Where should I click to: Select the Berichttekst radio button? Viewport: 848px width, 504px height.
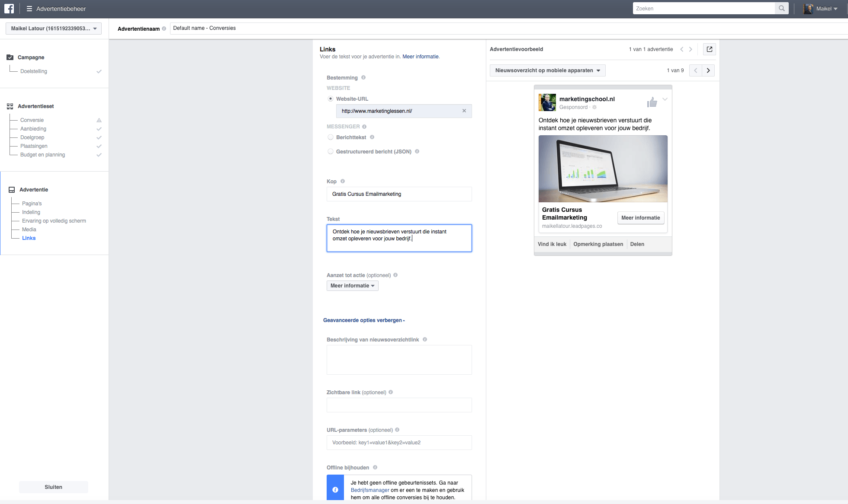click(331, 137)
